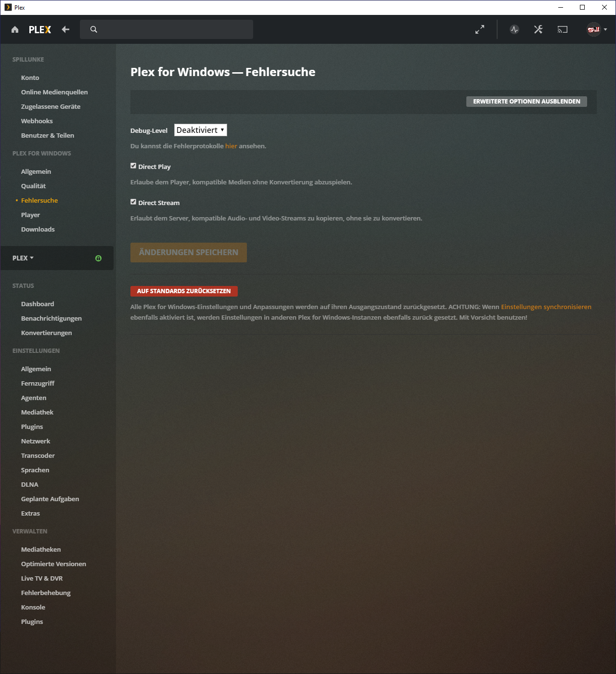
Task: Open Plugins under Einstellungen
Action: 32,427
